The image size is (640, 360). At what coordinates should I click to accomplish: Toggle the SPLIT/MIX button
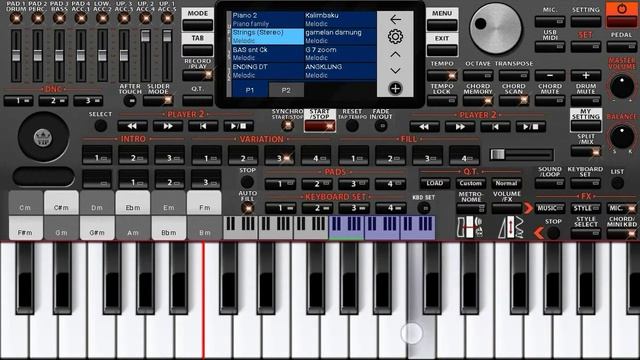(x=586, y=152)
